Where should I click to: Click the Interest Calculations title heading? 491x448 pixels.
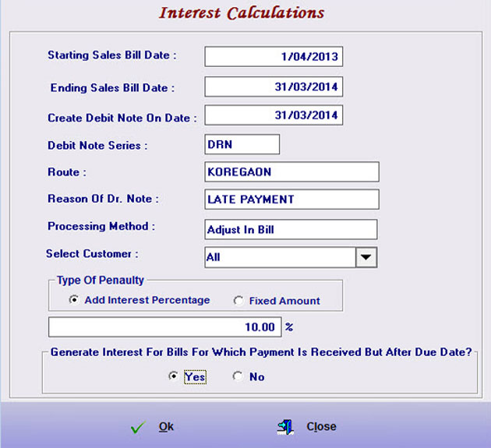point(242,13)
